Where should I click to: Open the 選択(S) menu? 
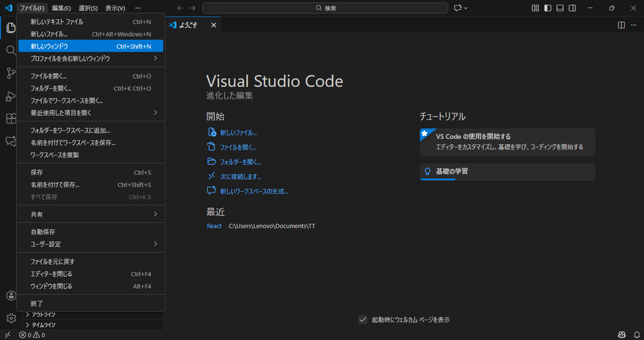(x=88, y=8)
